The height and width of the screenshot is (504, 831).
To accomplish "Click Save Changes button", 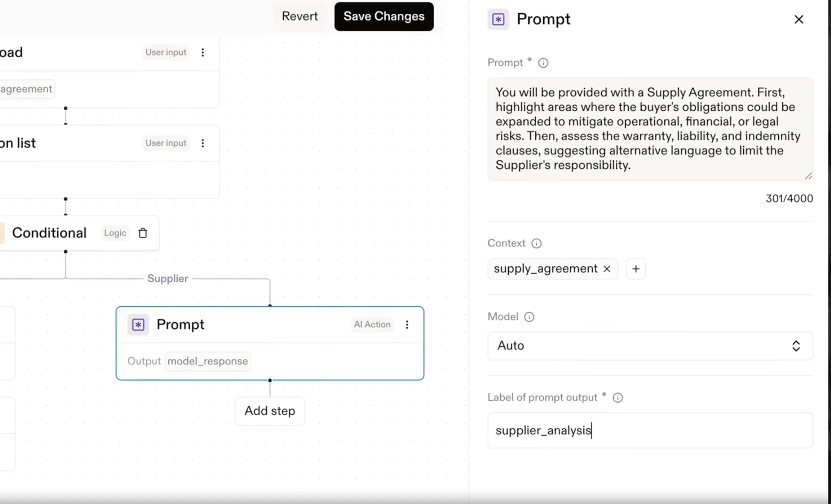I will (383, 17).
